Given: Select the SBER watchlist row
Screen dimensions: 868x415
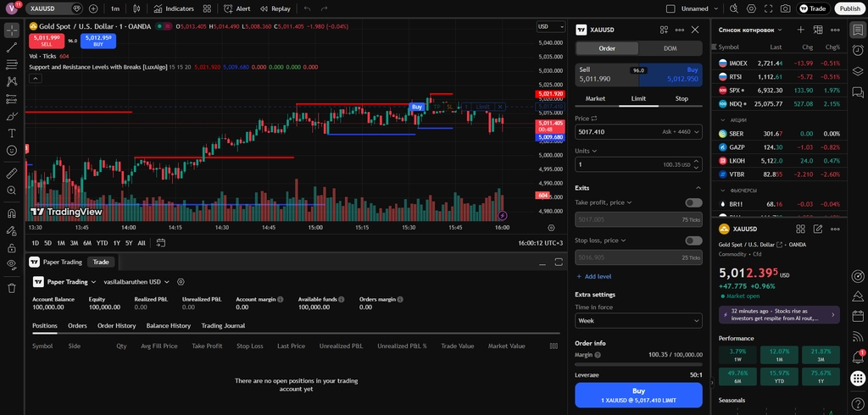Looking at the screenshot, I should coord(779,134).
